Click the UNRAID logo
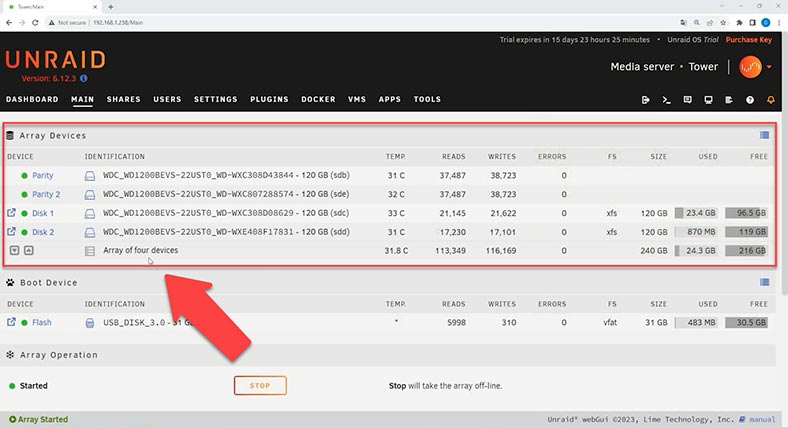Screen dimensions: 788x427 coord(56,60)
